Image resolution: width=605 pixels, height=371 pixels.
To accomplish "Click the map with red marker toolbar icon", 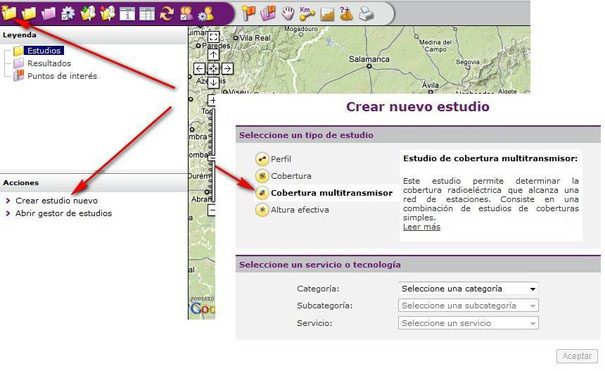I will 108,13.
